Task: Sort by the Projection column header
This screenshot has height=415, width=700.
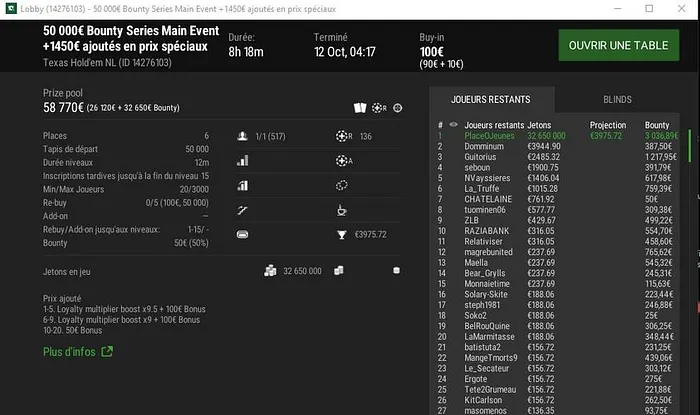Action: 608,125
